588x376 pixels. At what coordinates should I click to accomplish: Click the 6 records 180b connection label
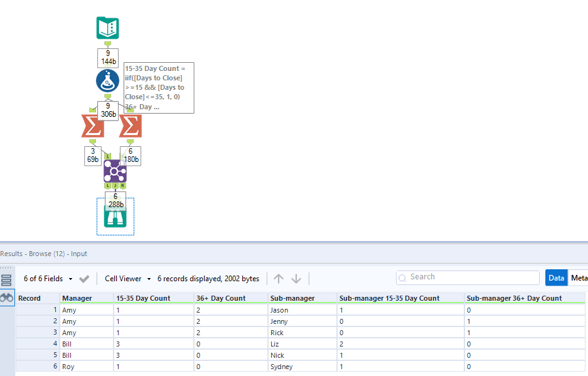pos(131,155)
